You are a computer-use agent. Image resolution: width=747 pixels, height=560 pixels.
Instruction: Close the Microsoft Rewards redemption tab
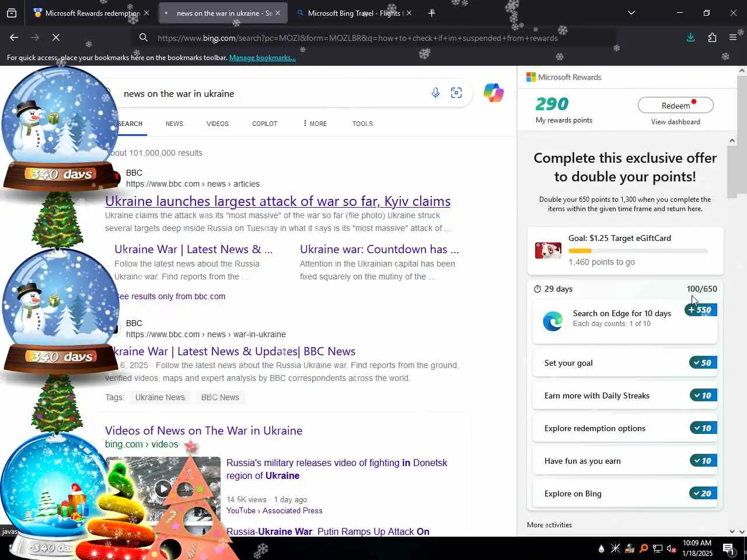click(x=146, y=13)
